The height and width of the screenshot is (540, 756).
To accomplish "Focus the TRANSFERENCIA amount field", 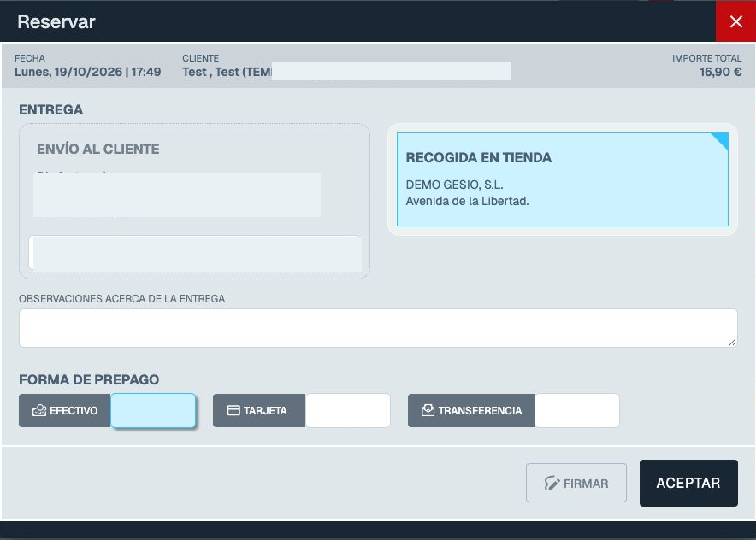I will (x=577, y=410).
